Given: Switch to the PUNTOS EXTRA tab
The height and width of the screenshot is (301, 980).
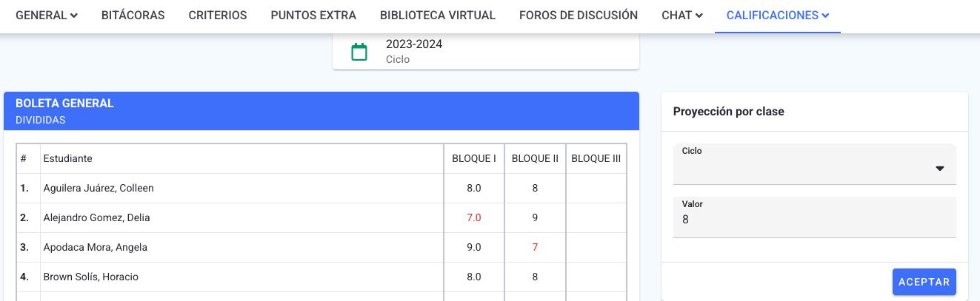Looking at the screenshot, I should coord(313,16).
